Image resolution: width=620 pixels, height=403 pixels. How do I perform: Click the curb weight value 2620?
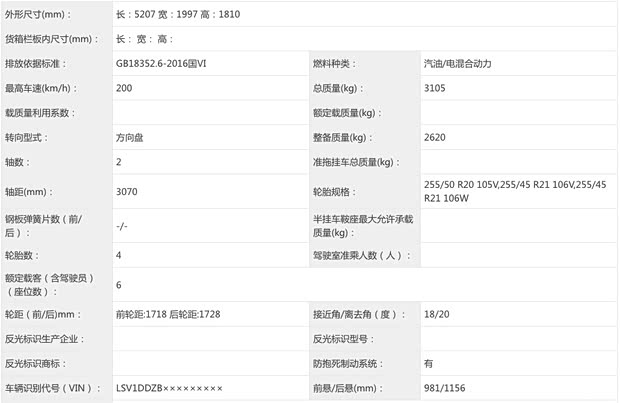[436, 137]
